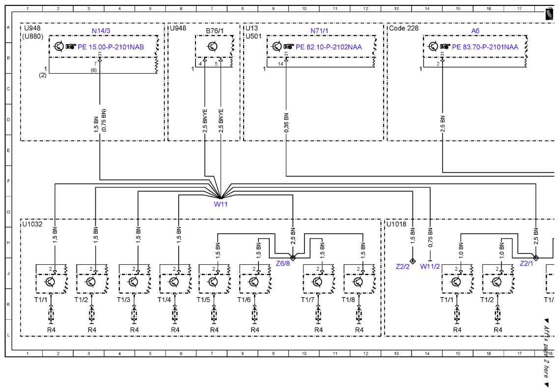Viewport: 559px width, 392px height.
Task: Open the PE 83.70-P-2101NAA document link
Action: click(x=485, y=47)
